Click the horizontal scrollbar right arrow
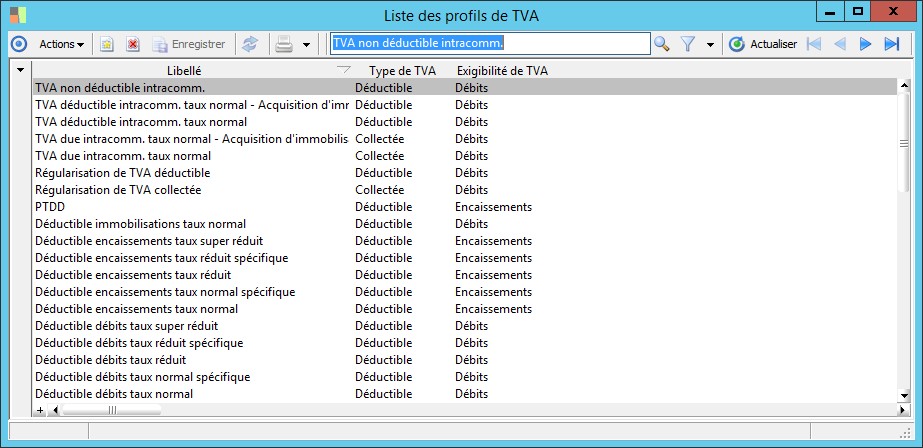 902,410
